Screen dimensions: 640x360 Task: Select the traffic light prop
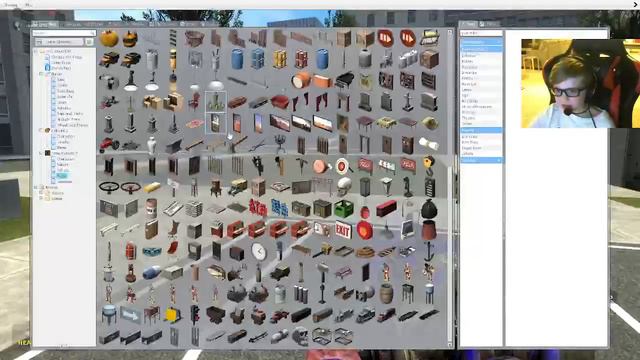195,316
